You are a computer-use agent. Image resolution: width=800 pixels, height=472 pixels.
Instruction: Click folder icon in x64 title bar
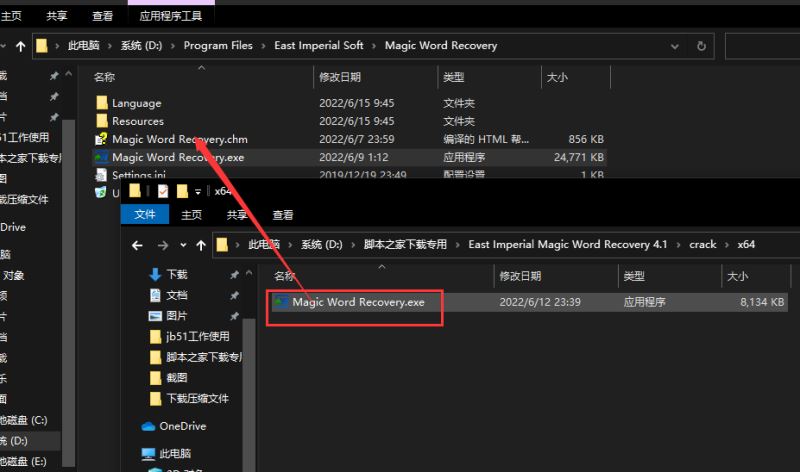click(x=135, y=191)
